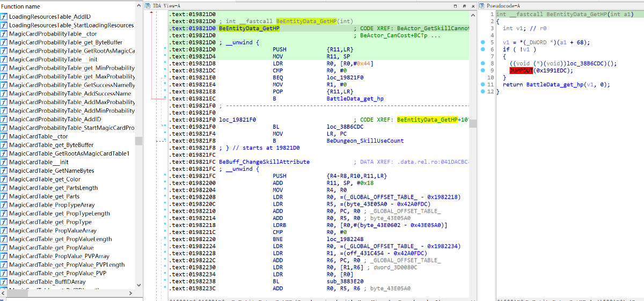Click the function icon beside MagicCardTable_get_PropValue
Screen dimensions: 644x301
pos(4,248)
